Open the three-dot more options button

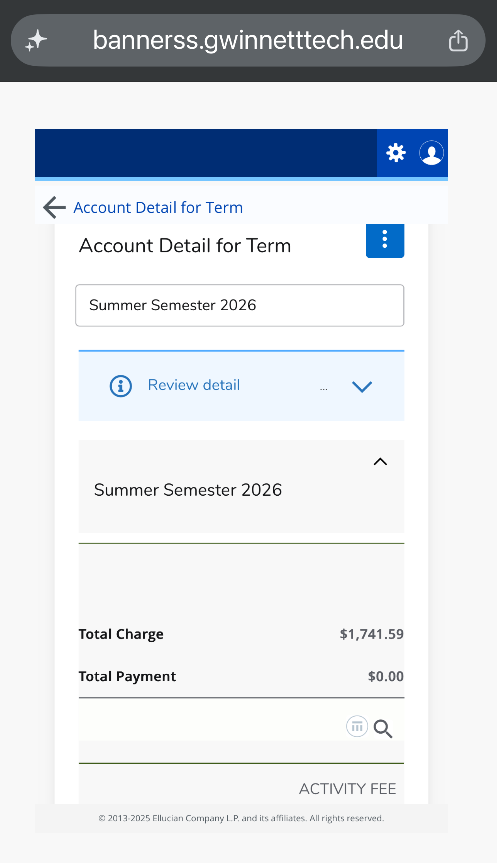(x=385, y=240)
